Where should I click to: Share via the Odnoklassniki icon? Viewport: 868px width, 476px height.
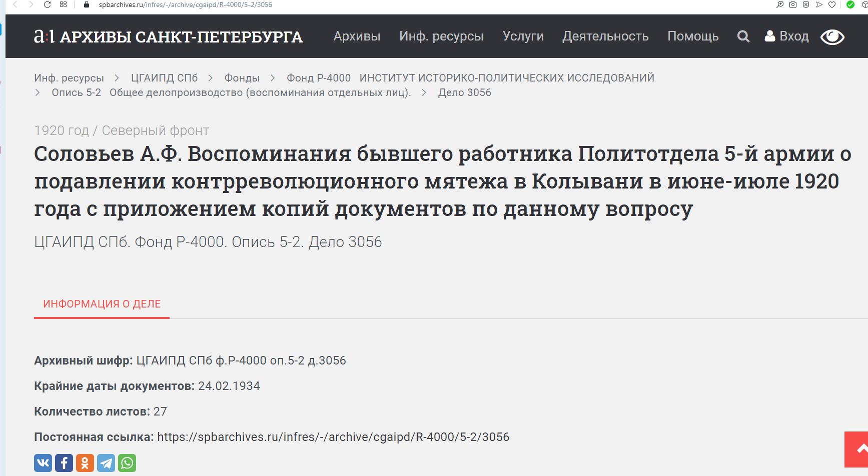coord(85,463)
